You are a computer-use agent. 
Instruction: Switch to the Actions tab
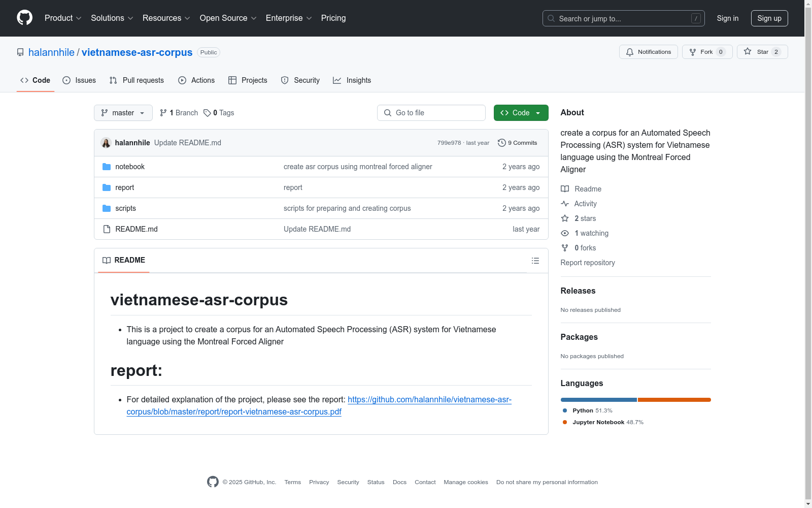click(x=196, y=80)
